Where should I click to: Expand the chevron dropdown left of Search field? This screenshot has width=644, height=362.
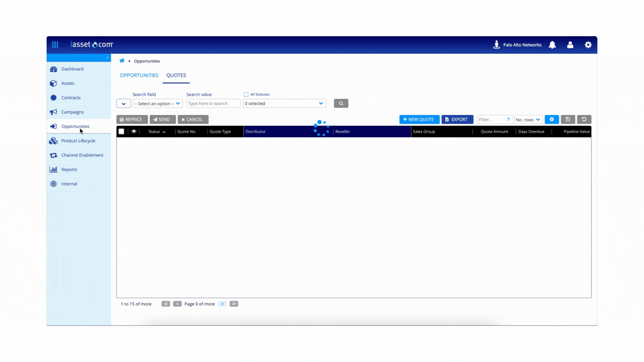[123, 104]
